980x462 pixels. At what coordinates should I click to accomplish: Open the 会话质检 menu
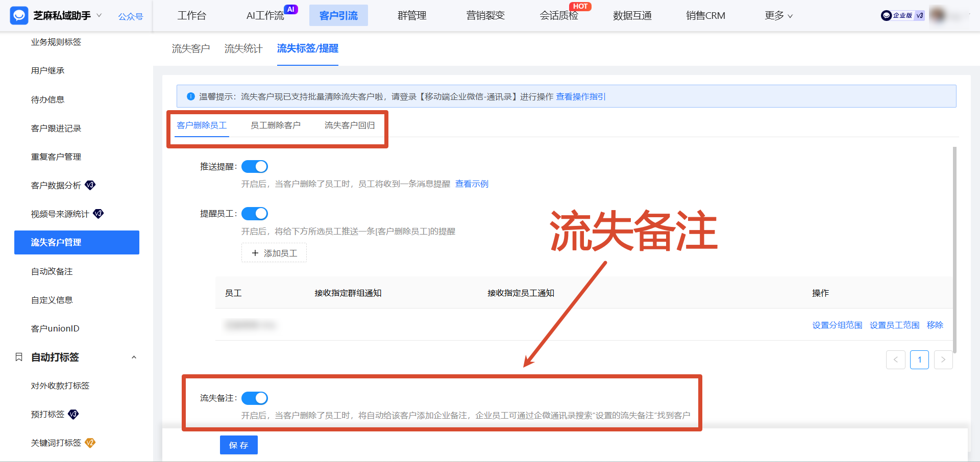coord(559,16)
